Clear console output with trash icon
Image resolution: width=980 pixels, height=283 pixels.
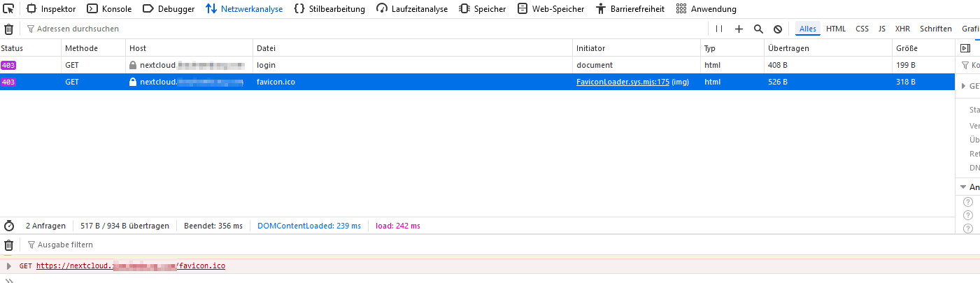click(x=8, y=245)
